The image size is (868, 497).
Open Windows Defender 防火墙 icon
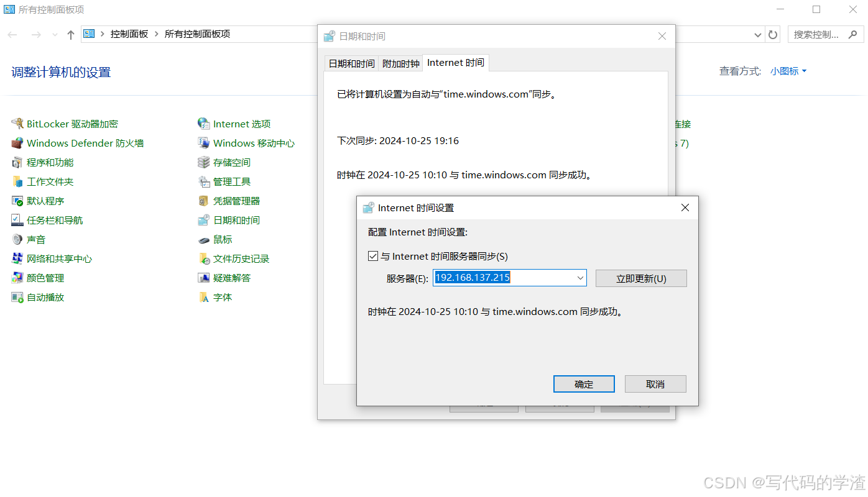tap(17, 143)
